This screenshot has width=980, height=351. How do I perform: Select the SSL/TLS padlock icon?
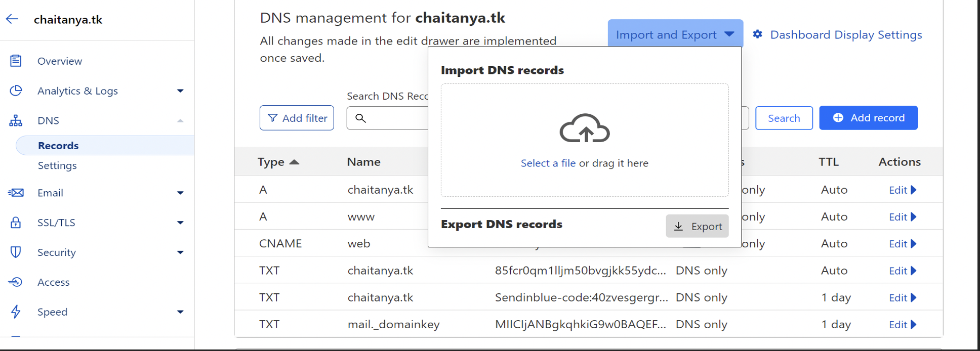click(x=16, y=223)
